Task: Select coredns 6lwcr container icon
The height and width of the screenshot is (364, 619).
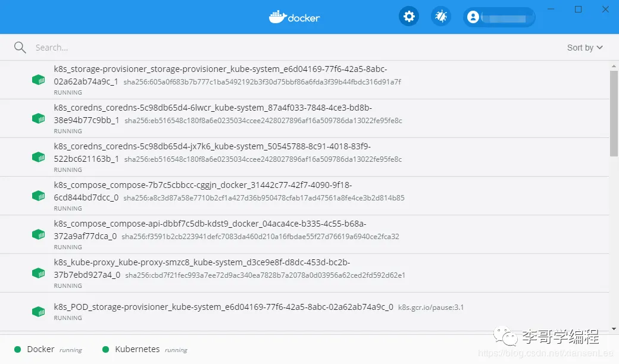Action: tap(38, 118)
